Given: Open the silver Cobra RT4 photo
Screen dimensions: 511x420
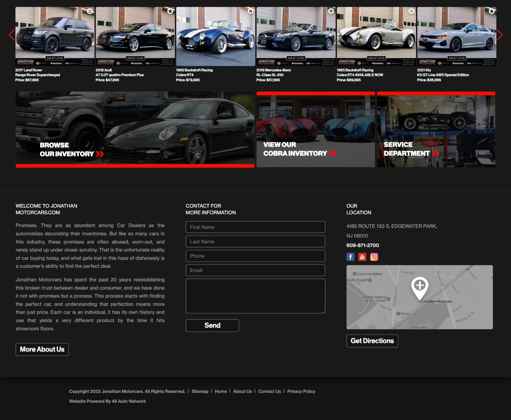Looking at the screenshot, I should coord(376,36).
